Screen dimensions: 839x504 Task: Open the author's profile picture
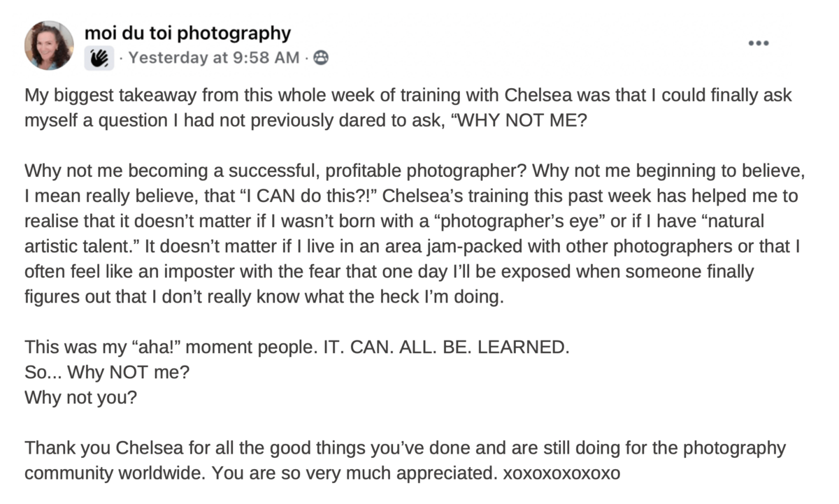pyautogui.click(x=49, y=45)
